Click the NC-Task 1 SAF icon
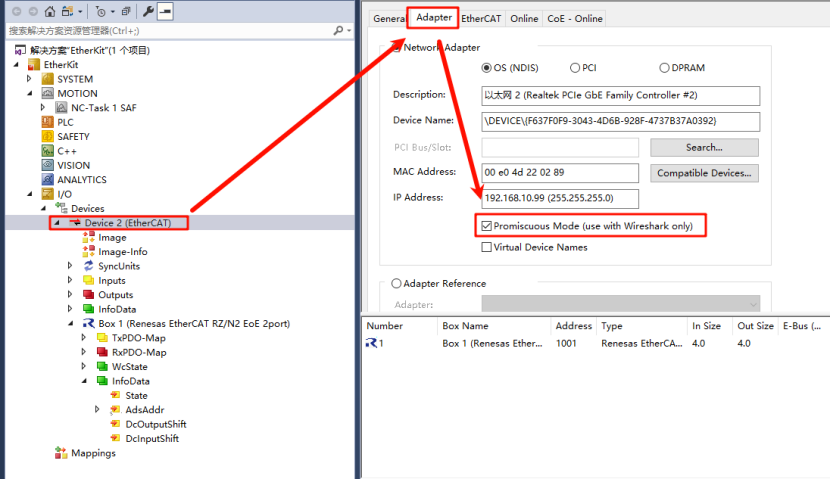 61,107
